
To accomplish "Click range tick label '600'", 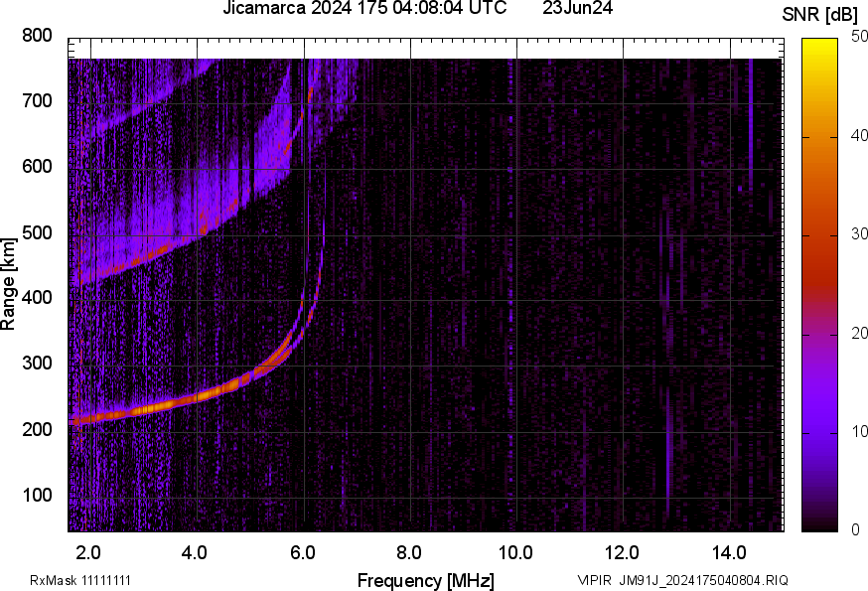I will 37,167.
